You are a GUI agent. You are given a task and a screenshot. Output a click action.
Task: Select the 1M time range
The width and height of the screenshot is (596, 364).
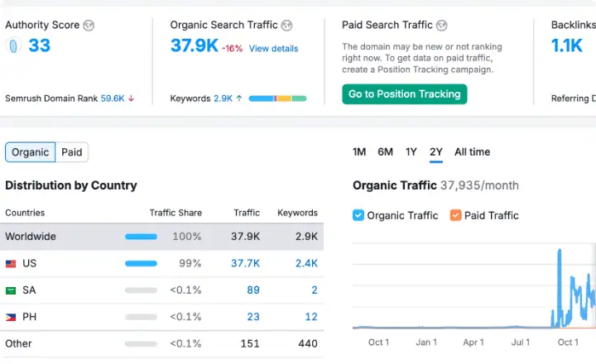click(359, 152)
